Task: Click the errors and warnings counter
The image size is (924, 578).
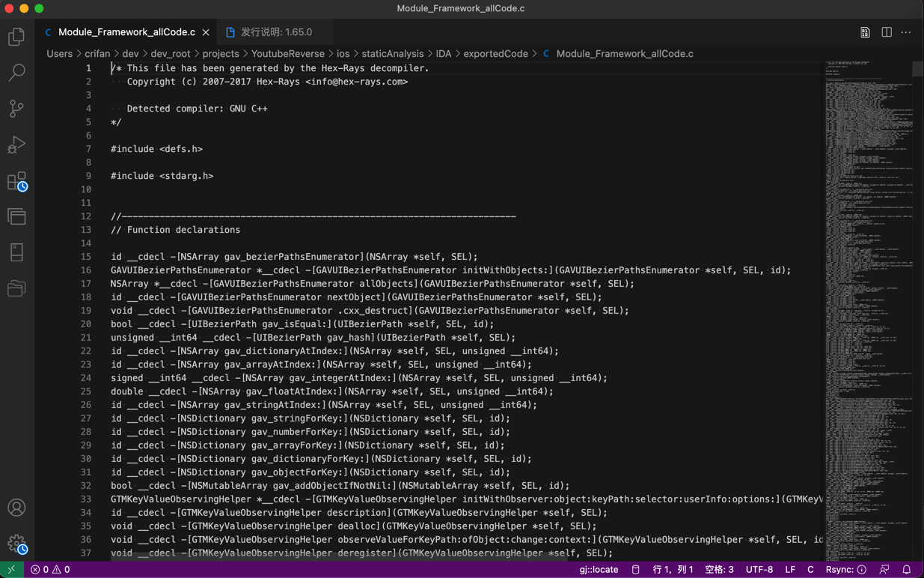Action: pos(51,569)
